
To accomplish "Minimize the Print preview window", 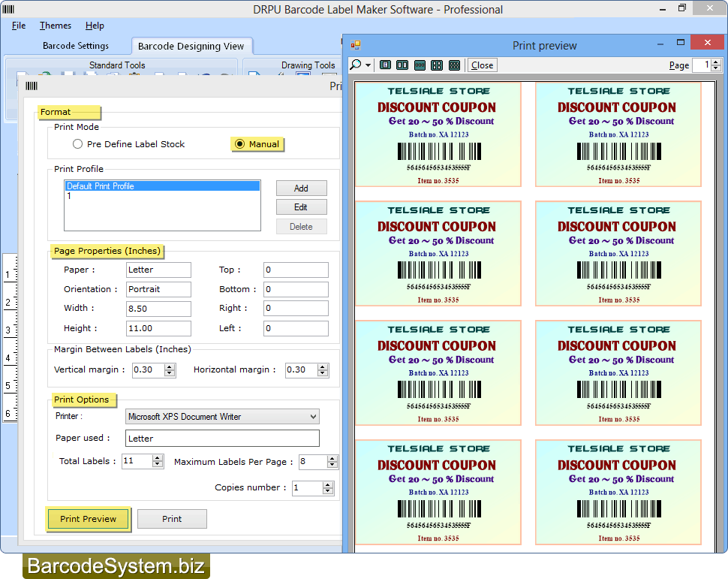I will pos(660,44).
